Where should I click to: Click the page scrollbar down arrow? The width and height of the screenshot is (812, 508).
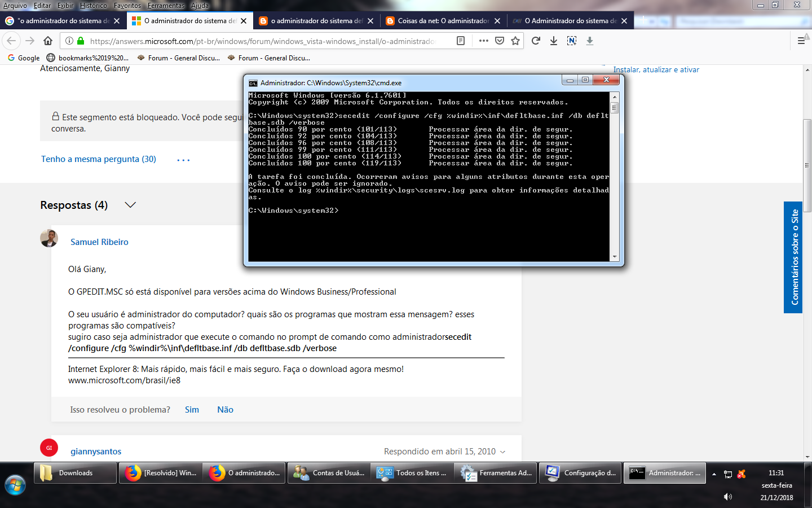click(807, 457)
